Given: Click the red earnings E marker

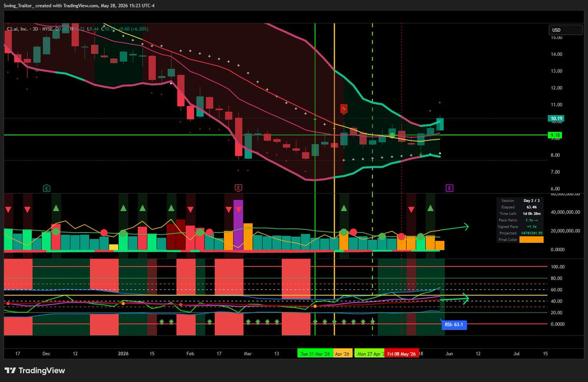Looking at the screenshot, I should (x=238, y=188).
